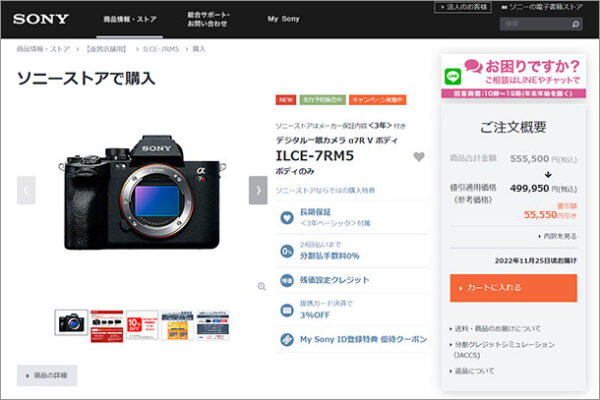Click the orange キャンペーン実施中 badge
This screenshot has width=600, height=400.
point(377,100)
